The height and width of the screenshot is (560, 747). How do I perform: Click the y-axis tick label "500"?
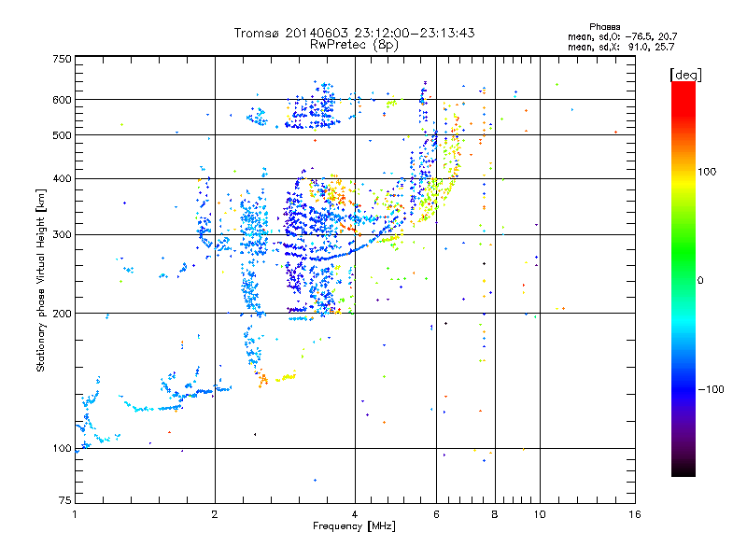(x=62, y=135)
